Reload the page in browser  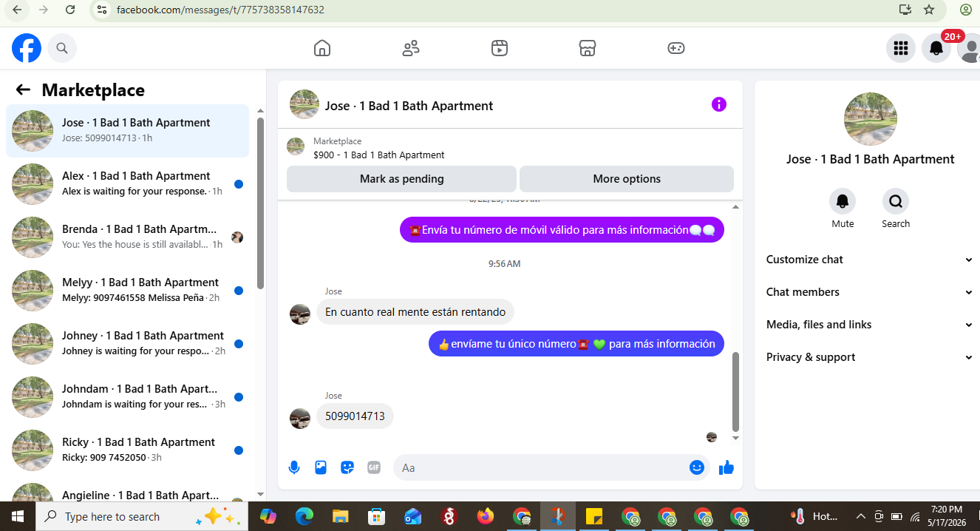coord(70,10)
